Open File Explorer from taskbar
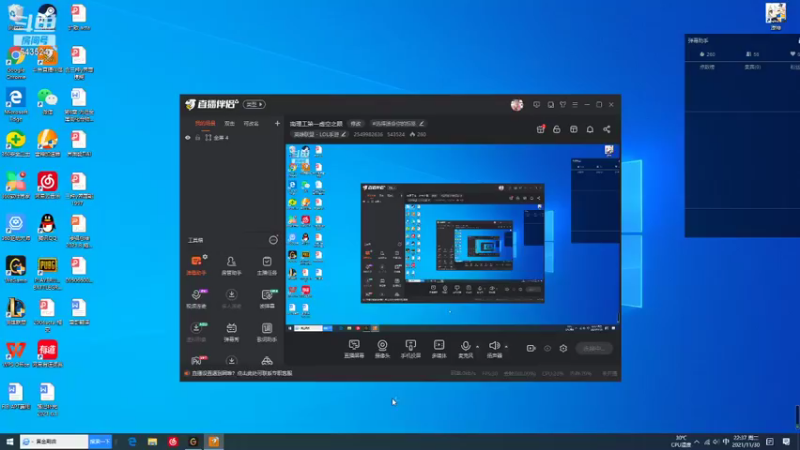800x450 pixels. pyautogui.click(x=152, y=442)
